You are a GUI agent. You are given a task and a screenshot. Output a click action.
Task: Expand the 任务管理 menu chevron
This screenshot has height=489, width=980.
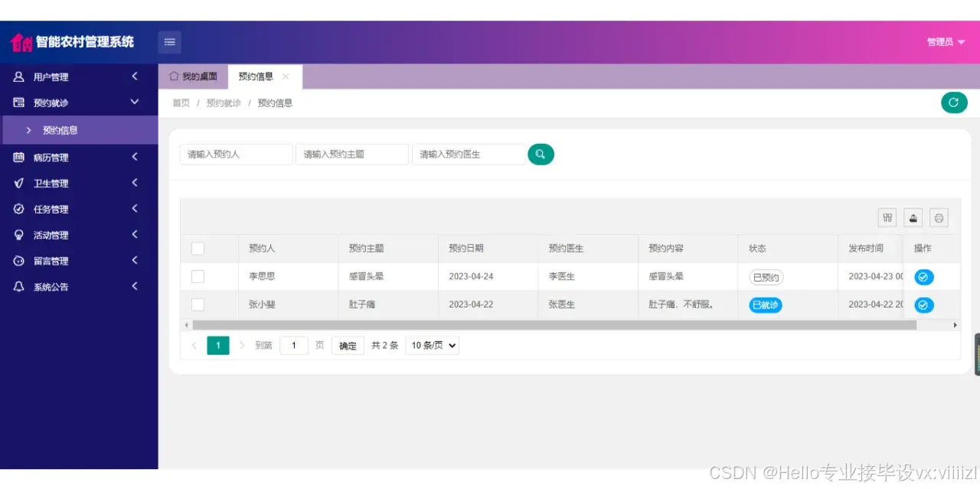pyautogui.click(x=135, y=209)
